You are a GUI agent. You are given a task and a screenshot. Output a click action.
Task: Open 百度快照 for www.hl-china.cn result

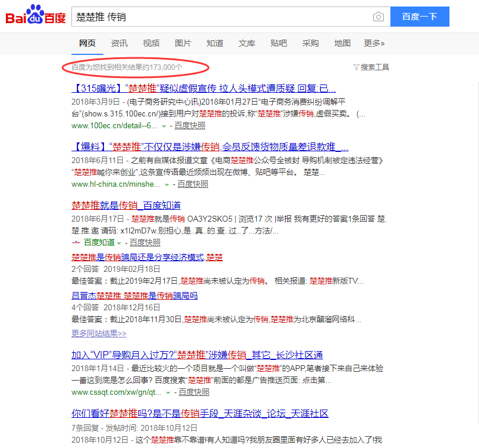click(x=193, y=184)
